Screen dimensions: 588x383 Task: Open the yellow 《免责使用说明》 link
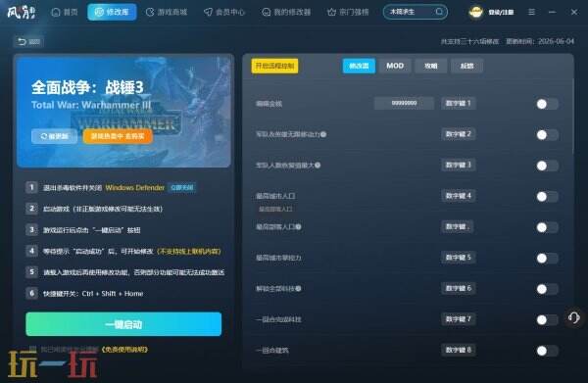coord(124,350)
